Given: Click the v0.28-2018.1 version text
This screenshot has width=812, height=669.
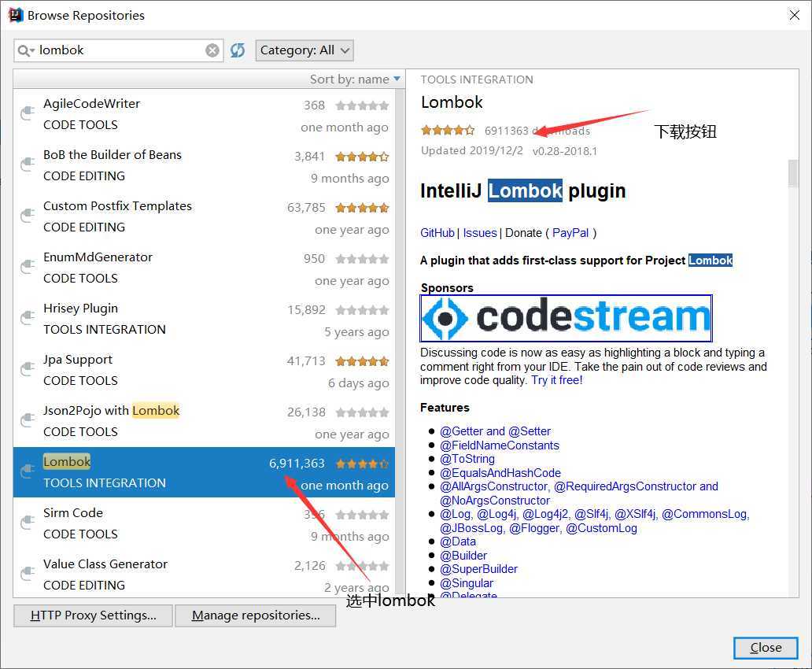Looking at the screenshot, I should pos(564,151).
